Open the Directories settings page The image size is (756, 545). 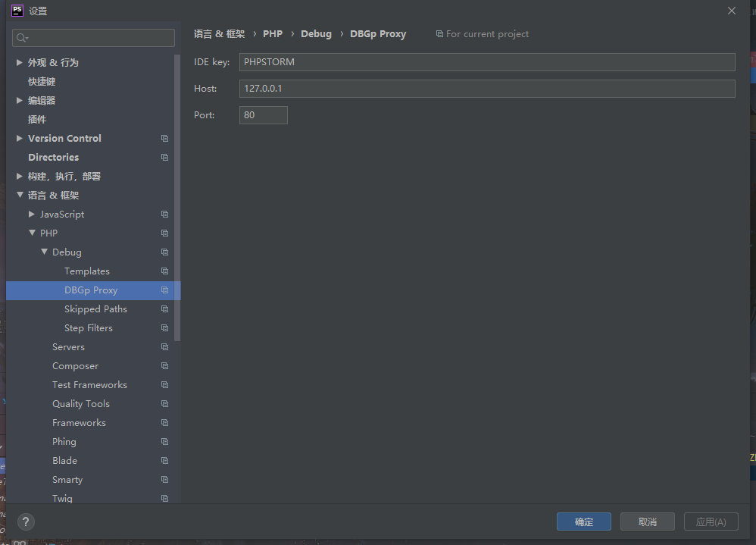[x=54, y=157]
